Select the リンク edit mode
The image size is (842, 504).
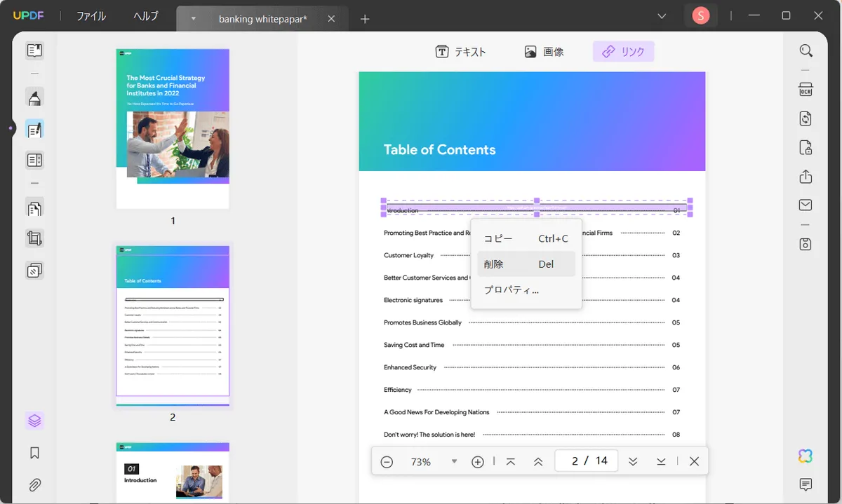coord(623,51)
